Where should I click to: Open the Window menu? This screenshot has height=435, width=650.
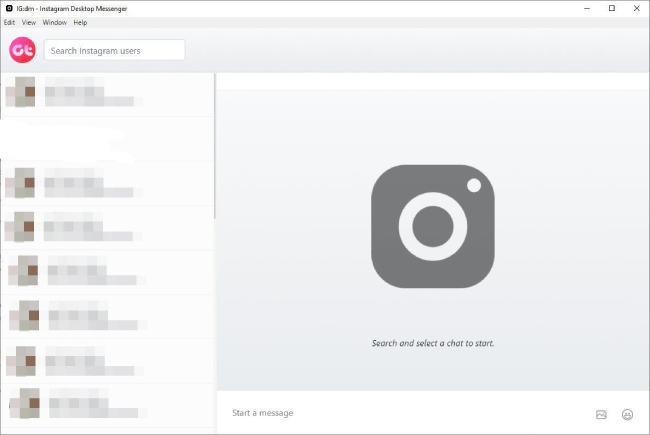point(54,22)
